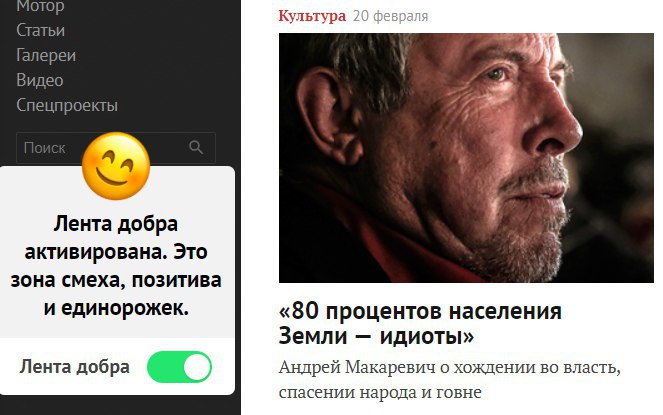This screenshot has height=415, width=663.
Task: Click the white knob of Лента добра switch
Action: 197,367
